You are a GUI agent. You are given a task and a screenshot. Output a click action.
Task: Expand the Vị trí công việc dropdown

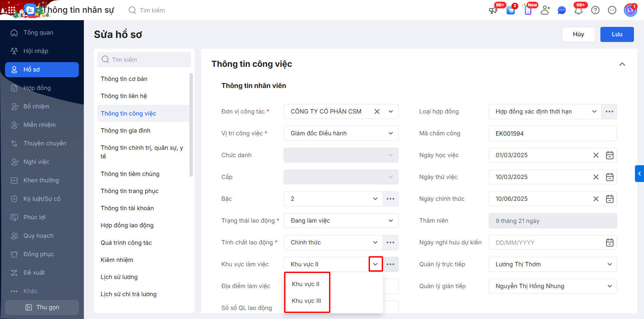(390, 133)
